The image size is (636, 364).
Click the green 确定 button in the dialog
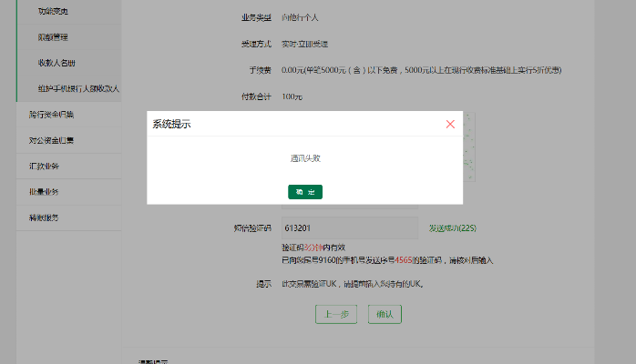coord(305,192)
